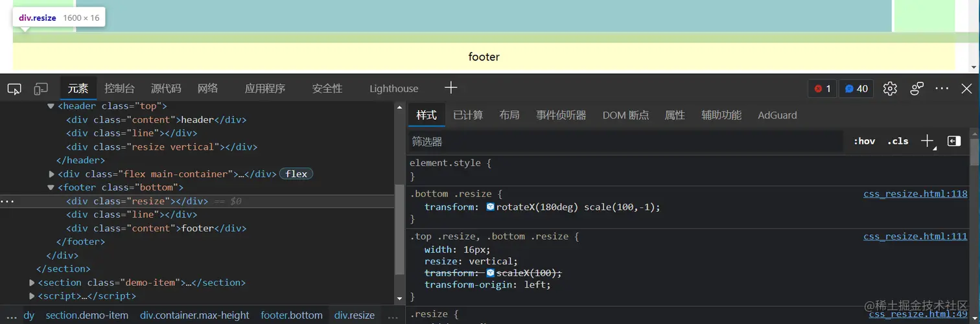Open source link css_resize.html:118
The width and height of the screenshot is (980, 324).
(915, 194)
